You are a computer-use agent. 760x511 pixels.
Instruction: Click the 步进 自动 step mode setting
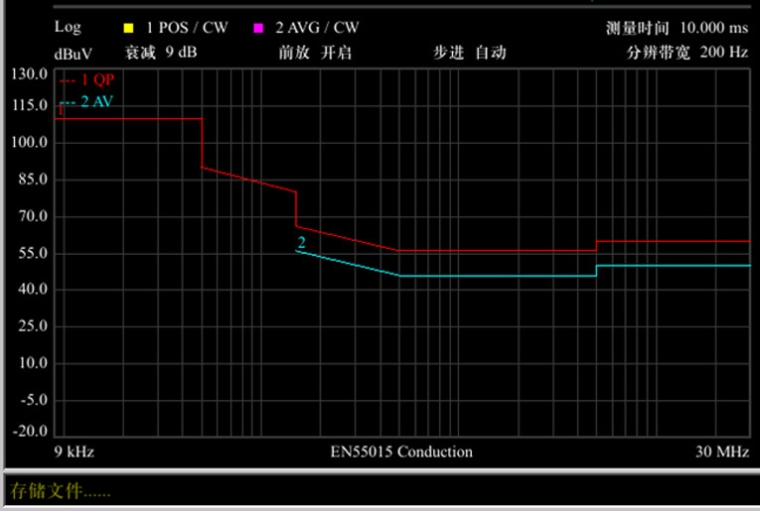pos(469,52)
